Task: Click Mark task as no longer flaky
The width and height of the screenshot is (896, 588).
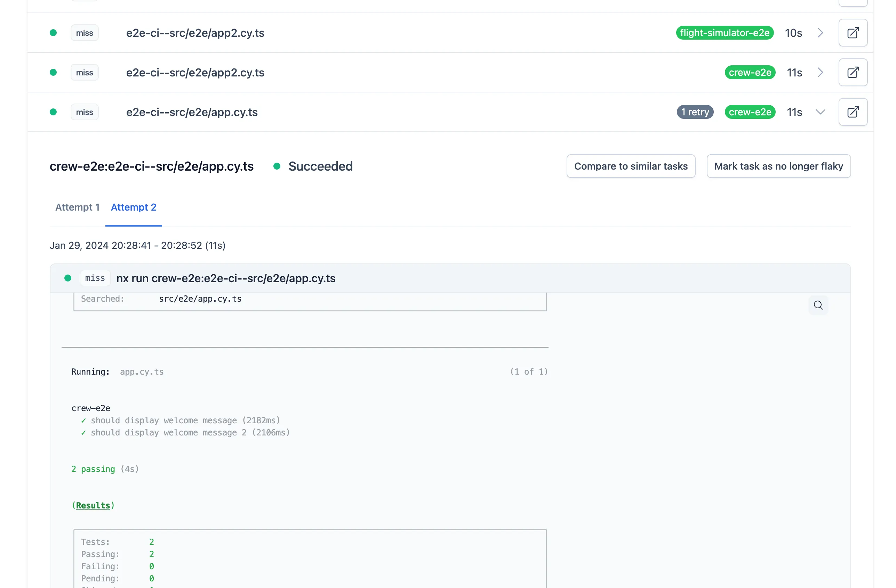Action: (778, 166)
